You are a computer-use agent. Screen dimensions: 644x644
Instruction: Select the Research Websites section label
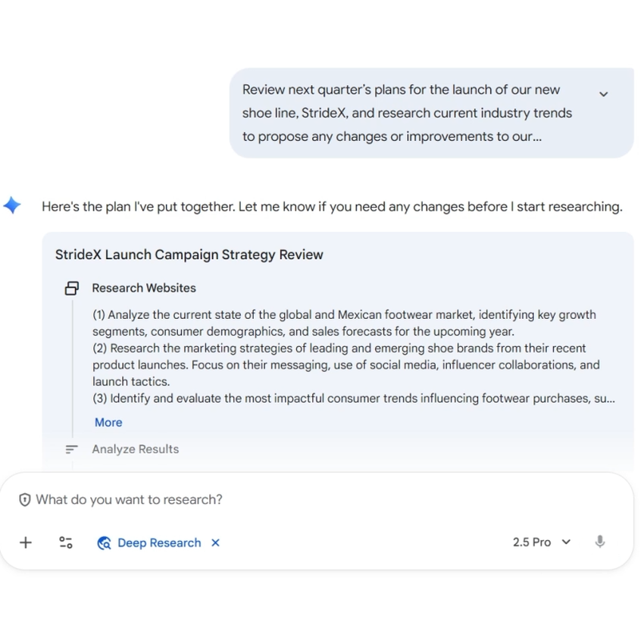pyautogui.click(x=144, y=288)
